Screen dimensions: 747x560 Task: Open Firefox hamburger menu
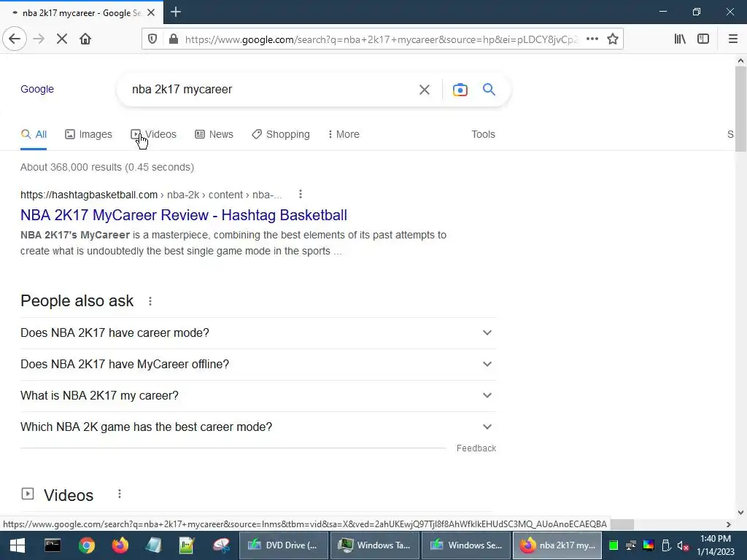click(x=733, y=39)
